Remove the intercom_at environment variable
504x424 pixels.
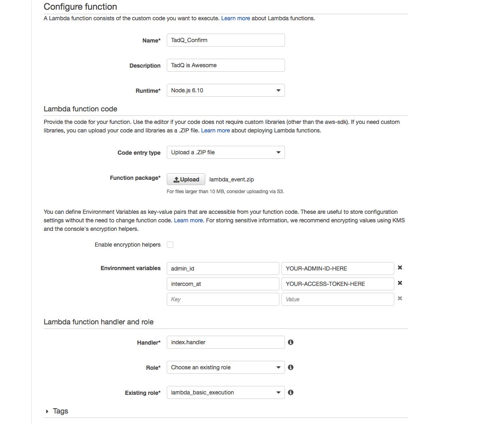coord(400,283)
